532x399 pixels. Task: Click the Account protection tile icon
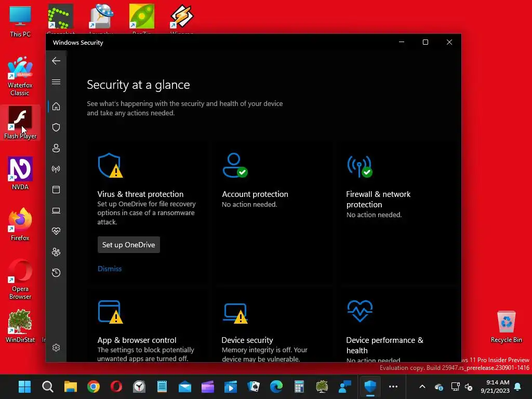pos(235,165)
